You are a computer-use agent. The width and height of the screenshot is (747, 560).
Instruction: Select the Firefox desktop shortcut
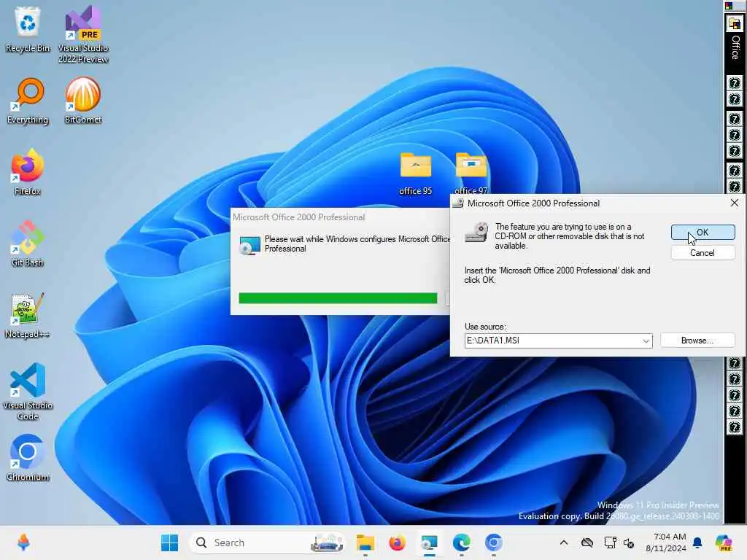click(28, 172)
